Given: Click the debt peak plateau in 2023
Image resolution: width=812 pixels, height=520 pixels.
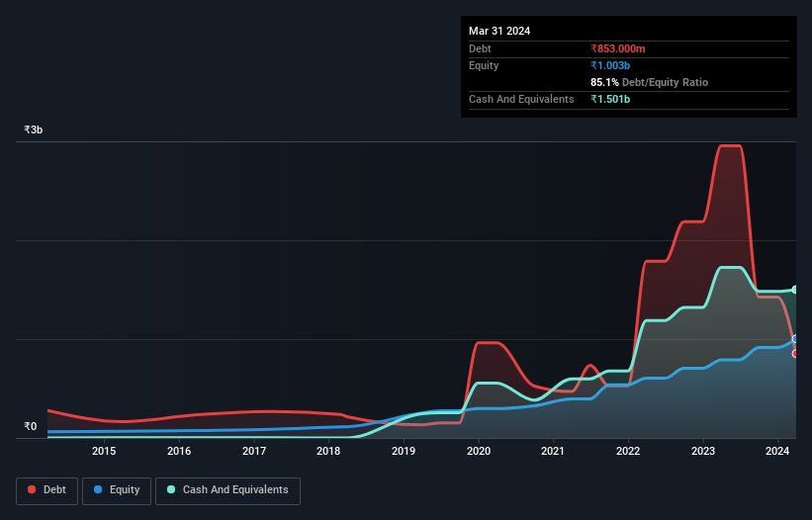Looking at the screenshot, I should (x=730, y=146).
